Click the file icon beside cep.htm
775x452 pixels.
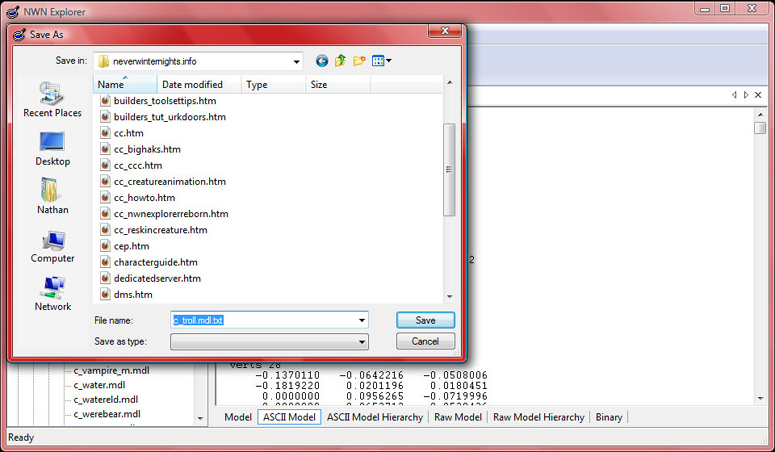[x=105, y=246]
